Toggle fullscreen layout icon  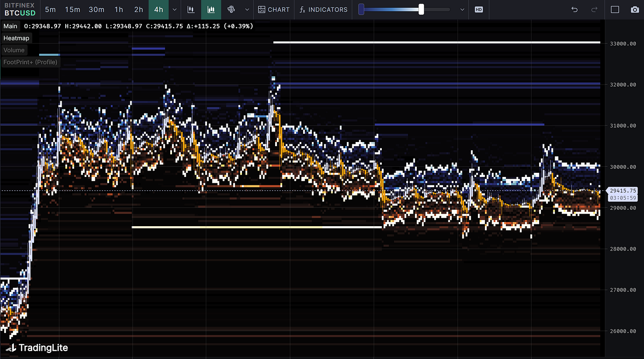pyautogui.click(x=615, y=9)
